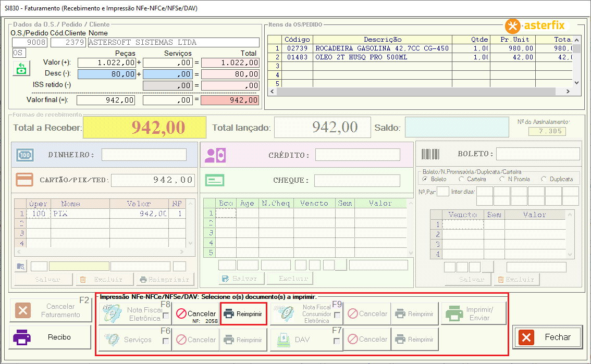The image size is (591, 364).
Task: Click the Total lançado 942,00 field
Action: 323,127
